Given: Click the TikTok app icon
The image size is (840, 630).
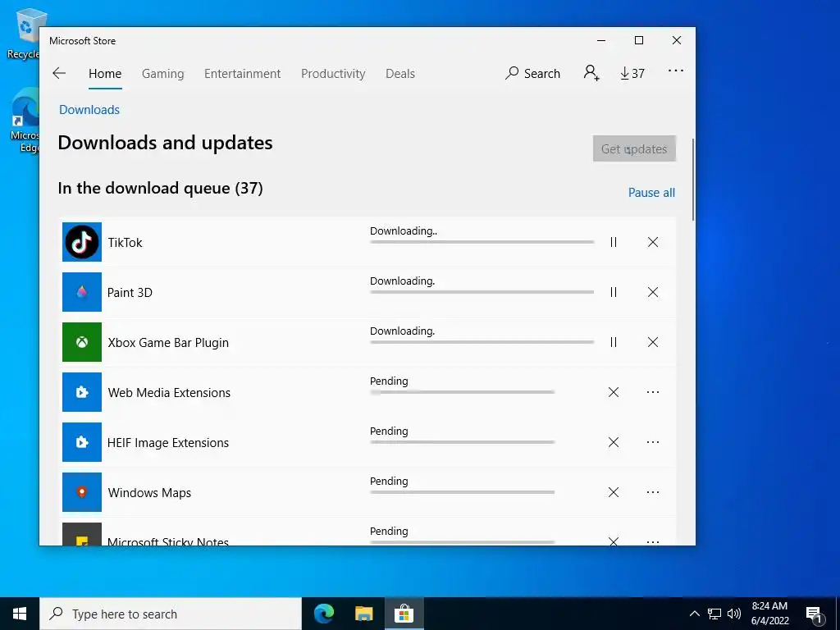Looking at the screenshot, I should (x=82, y=242).
